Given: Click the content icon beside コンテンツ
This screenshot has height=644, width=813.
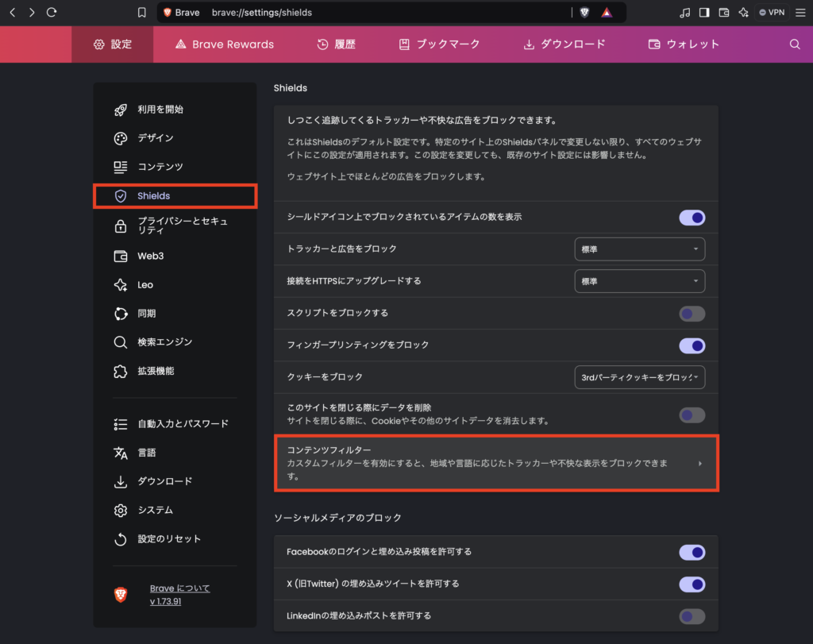Looking at the screenshot, I should click(x=121, y=167).
